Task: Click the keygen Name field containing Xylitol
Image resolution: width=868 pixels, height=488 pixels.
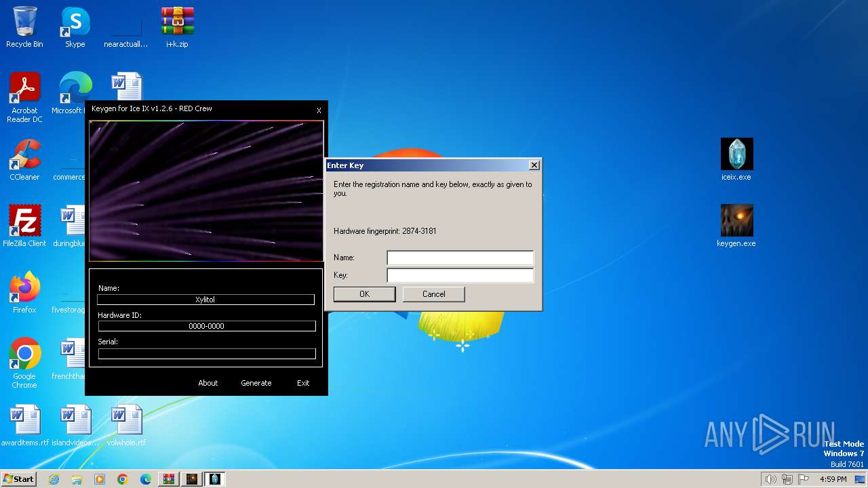Action: pyautogui.click(x=205, y=300)
